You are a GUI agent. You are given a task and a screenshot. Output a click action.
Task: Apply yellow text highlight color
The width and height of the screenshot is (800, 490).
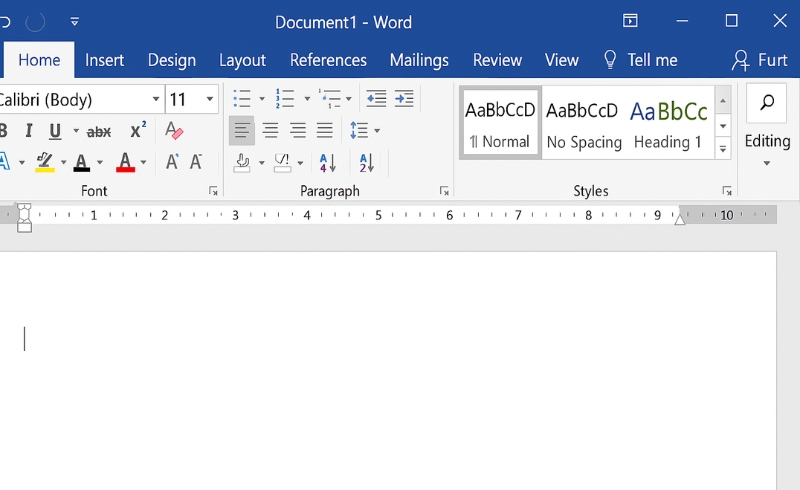45,162
